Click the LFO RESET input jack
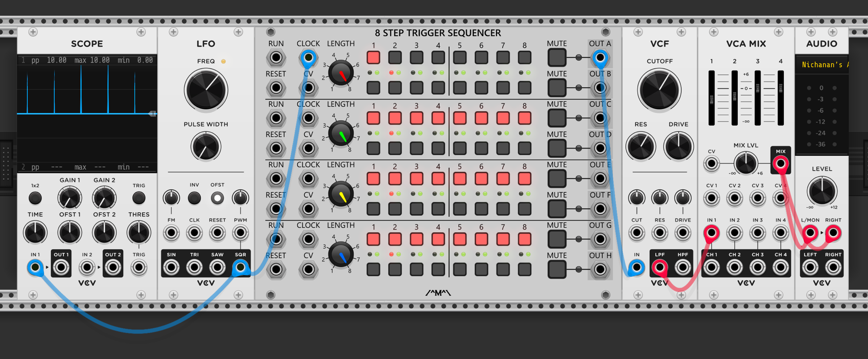868x359 pixels. [217, 233]
